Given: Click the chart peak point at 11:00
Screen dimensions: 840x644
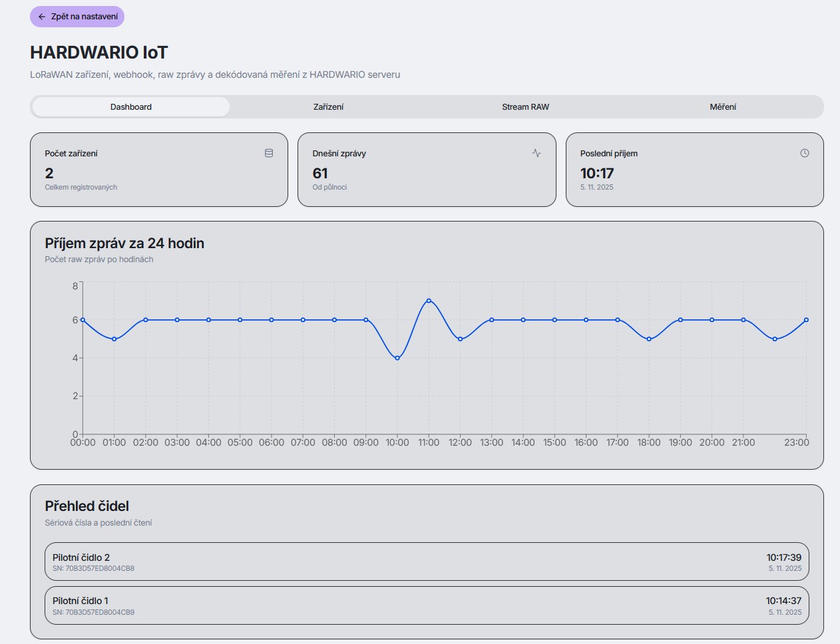Looking at the screenshot, I should (429, 301).
